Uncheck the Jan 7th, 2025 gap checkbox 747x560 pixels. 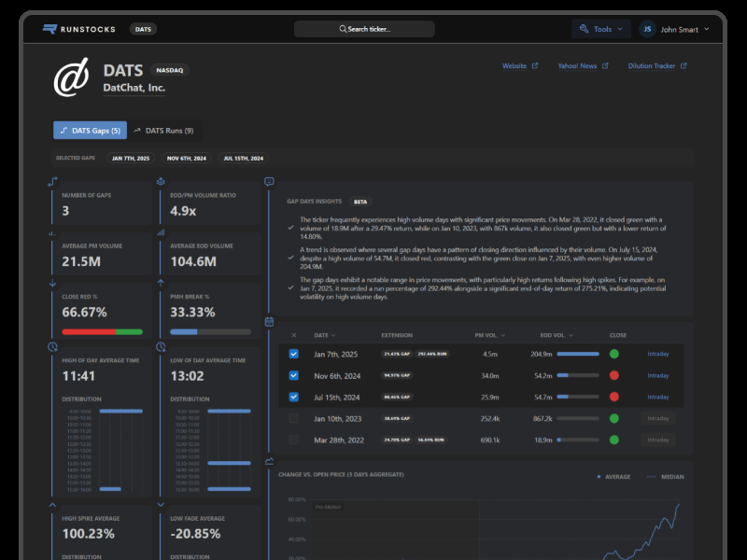point(294,354)
